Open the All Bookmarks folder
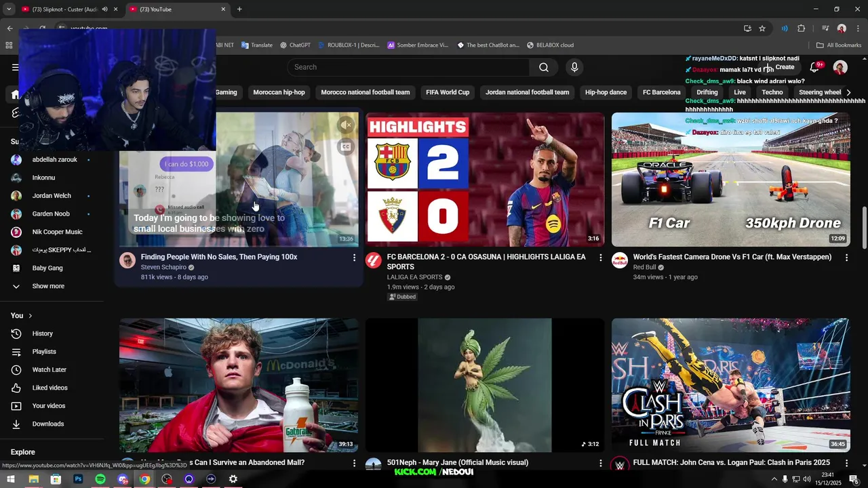 (839, 45)
